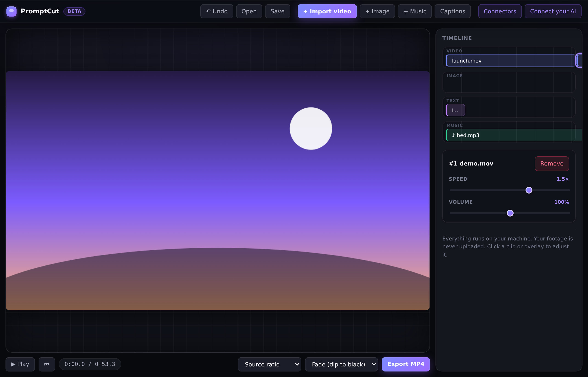The height and width of the screenshot is (377, 588).
Task: Open the Connectors panel
Action: click(500, 11)
